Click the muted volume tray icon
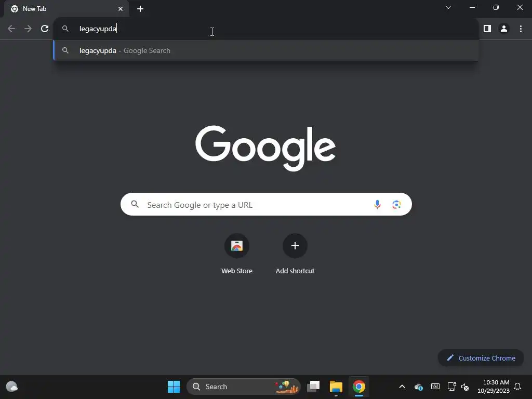This screenshot has width=532, height=399. (465, 387)
